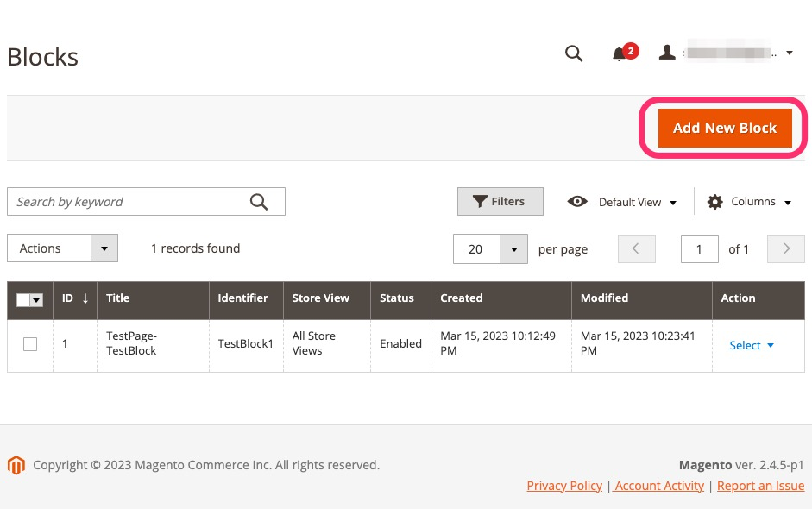Screen dimensions: 812x509
Task: Open the global search magnifier icon
Action: [x=574, y=53]
